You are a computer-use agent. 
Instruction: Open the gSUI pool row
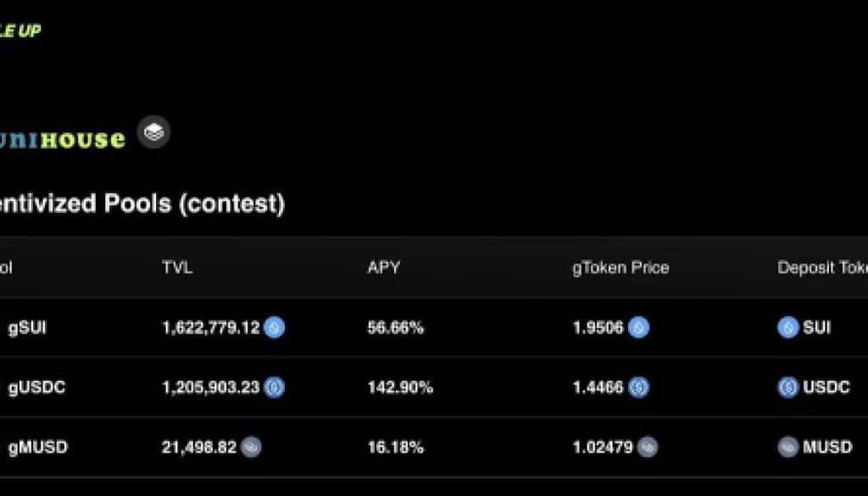(x=27, y=327)
